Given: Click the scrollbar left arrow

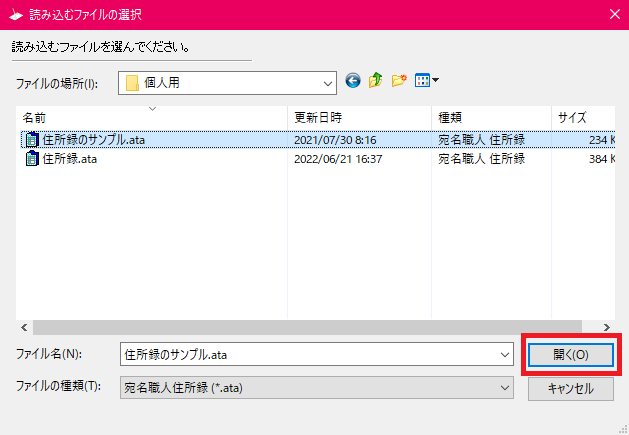Looking at the screenshot, I should coord(24,327).
